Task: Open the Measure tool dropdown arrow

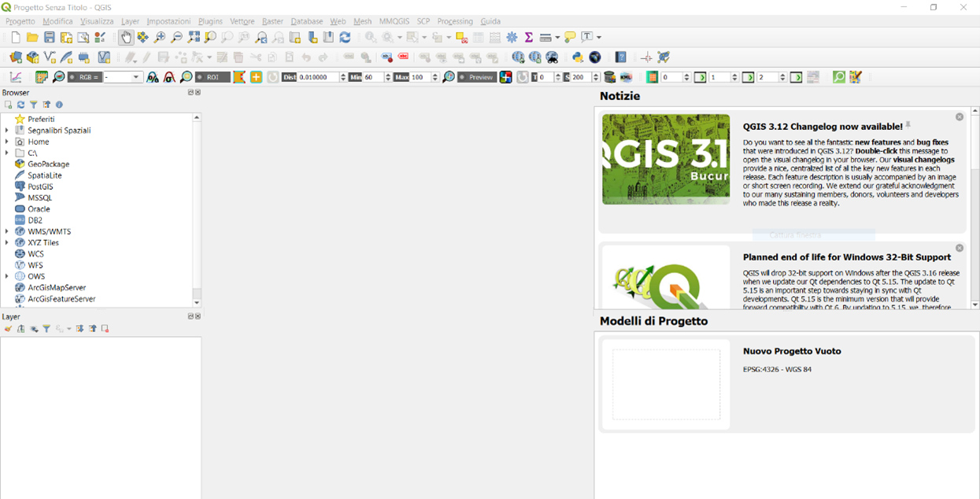Action: click(x=557, y=37)
